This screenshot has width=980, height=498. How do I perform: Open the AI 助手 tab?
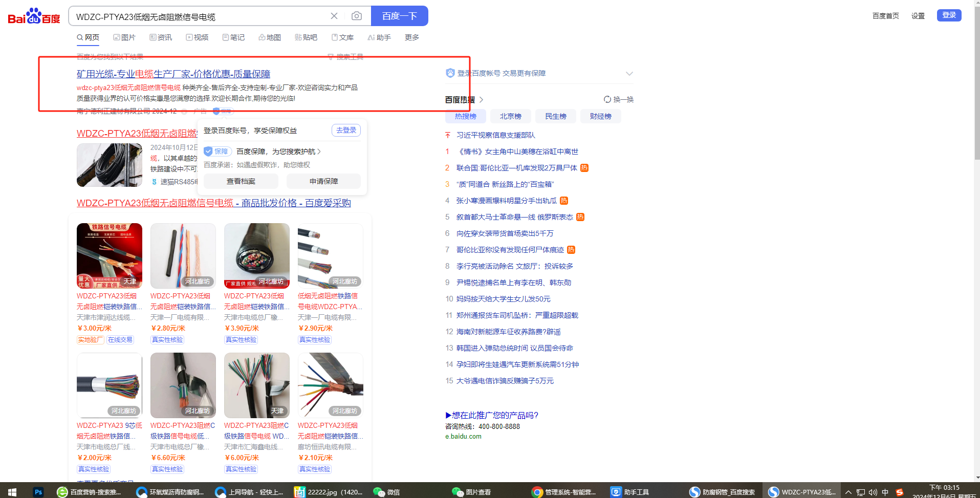[379, 37]
